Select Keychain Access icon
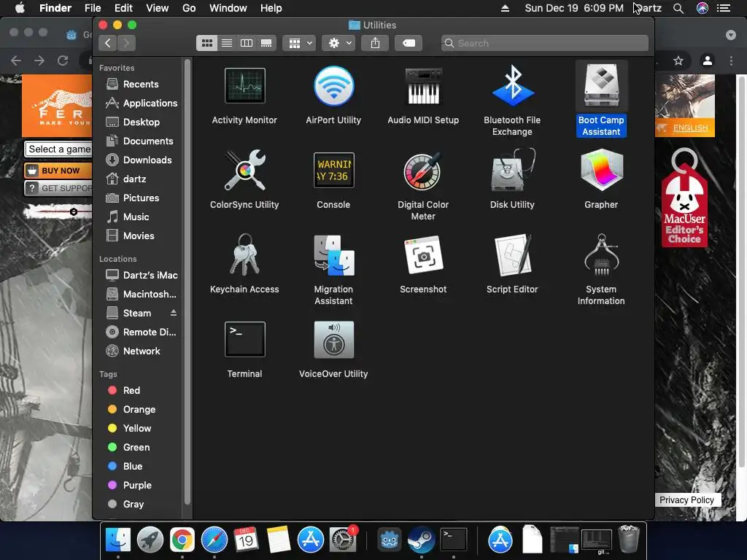Image resolution: width=747 pixels, height=560 pixels. click(244, 254)
